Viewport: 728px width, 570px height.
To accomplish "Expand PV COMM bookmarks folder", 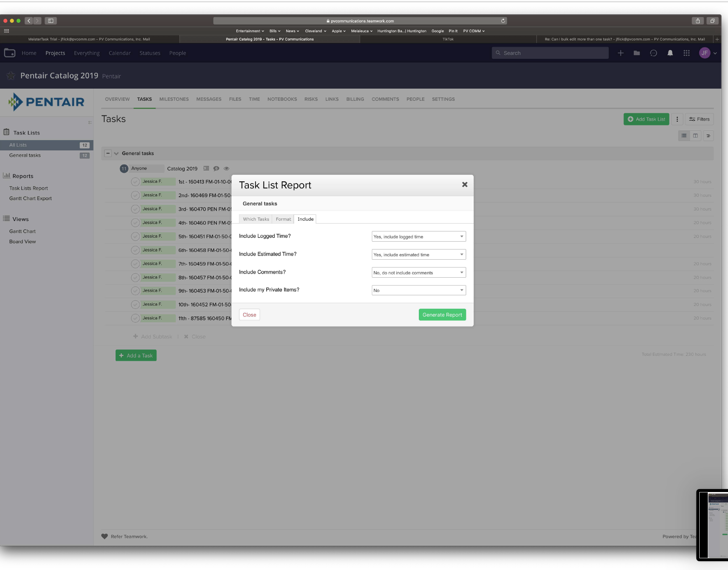I will pos(474,31).
